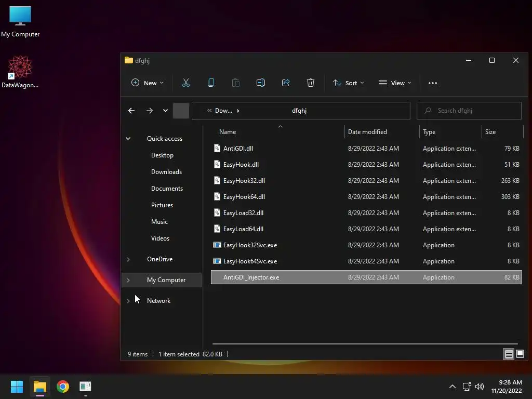Sort by Type column header
Viewport: 532px width, 399px height.
coord(429,132)
